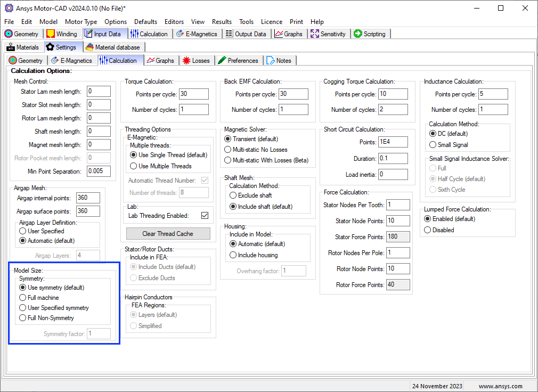Click the Clear Thread Cache button
The height and width of the screenshot is (392, 538).
[168, 233]
